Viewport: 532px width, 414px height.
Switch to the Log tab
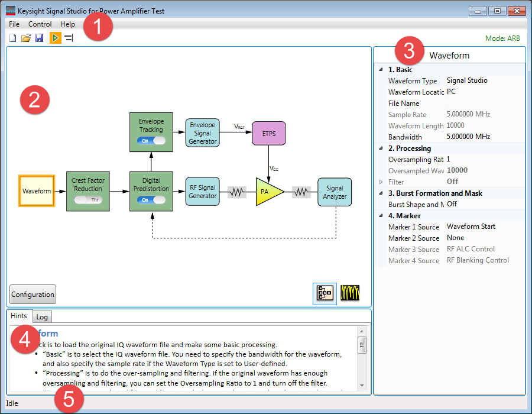coord(42,317)
